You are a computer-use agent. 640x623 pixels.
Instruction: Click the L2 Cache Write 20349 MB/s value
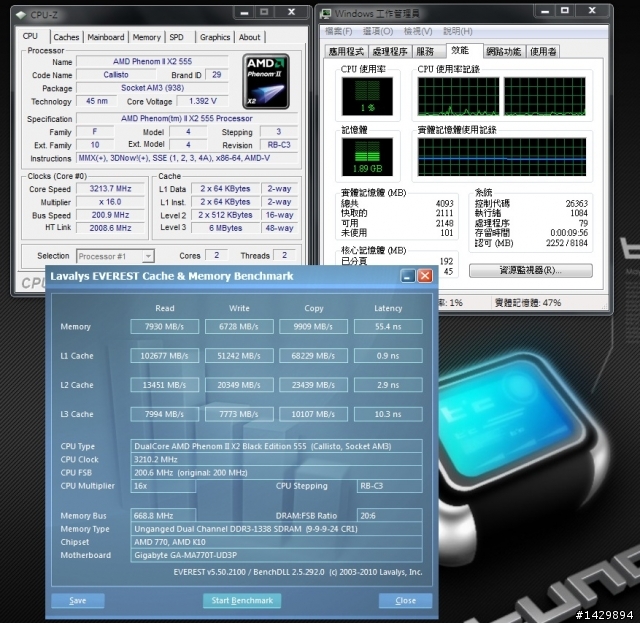239,385
